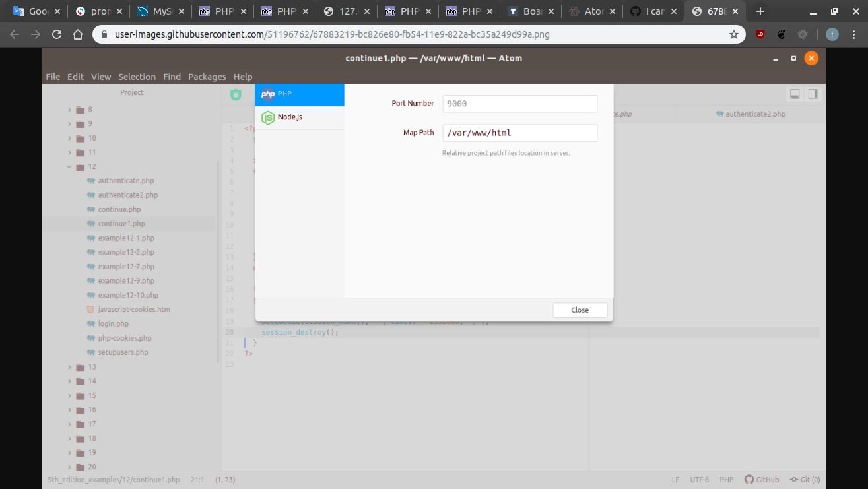Screen dimensions: 868x489
Task: Click UTF-8 encoding in status bar
Action: [x=700, y=480]
